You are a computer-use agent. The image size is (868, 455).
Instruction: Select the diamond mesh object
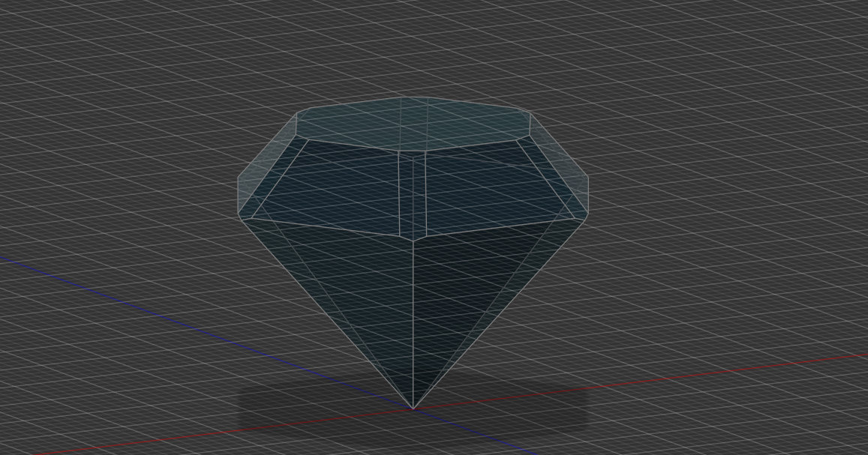click(x=413, y=225)
